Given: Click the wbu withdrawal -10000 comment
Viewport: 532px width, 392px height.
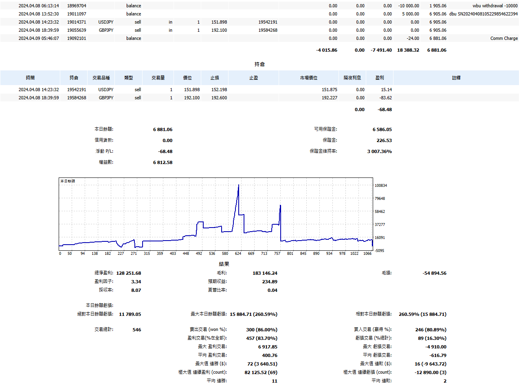Looking at the screenshot, I should (495, 6).
